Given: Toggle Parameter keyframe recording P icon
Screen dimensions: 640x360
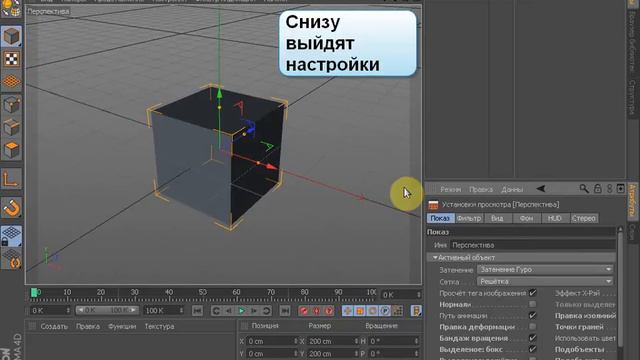Looking at the screenshot, I should tap(385, 311).
